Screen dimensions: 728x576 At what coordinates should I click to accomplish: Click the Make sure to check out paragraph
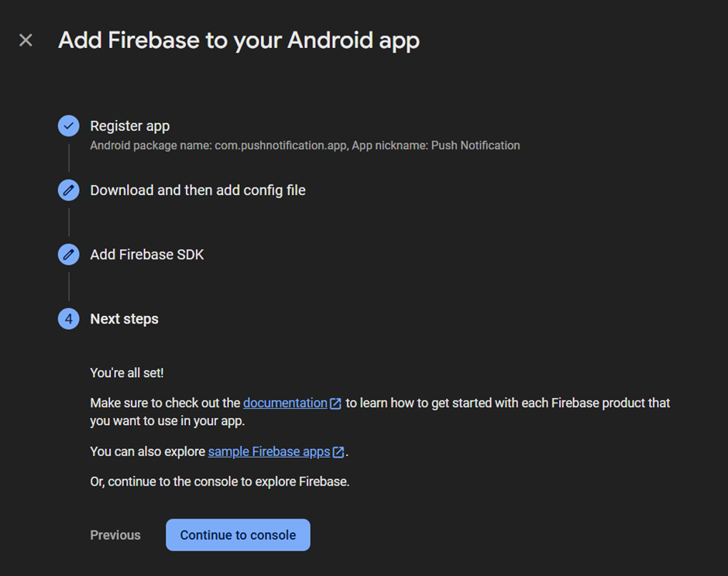pos(379,412)
